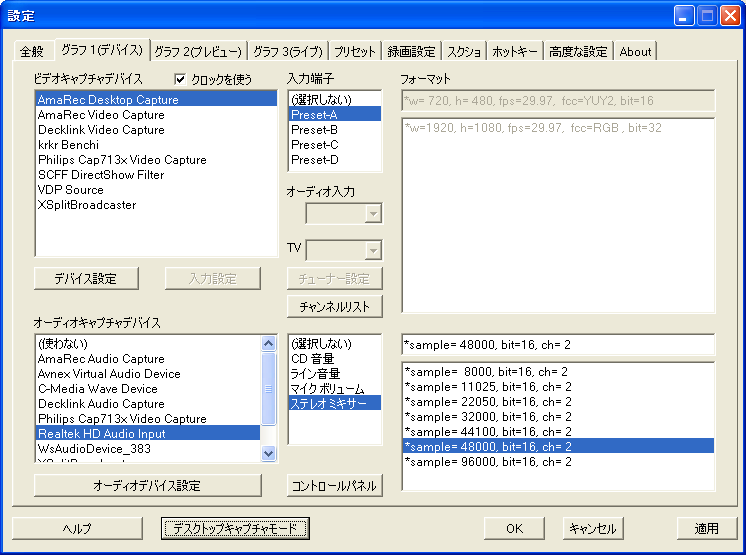746x555 pixels.
Task: Open the About tab
Action: click(635, 51)
